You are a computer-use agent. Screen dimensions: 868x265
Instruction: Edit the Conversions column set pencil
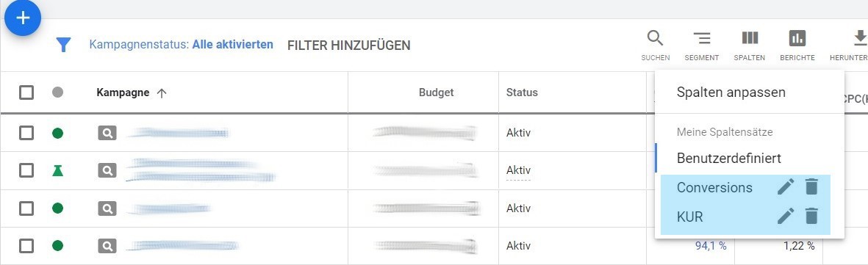tap(786, 187)
